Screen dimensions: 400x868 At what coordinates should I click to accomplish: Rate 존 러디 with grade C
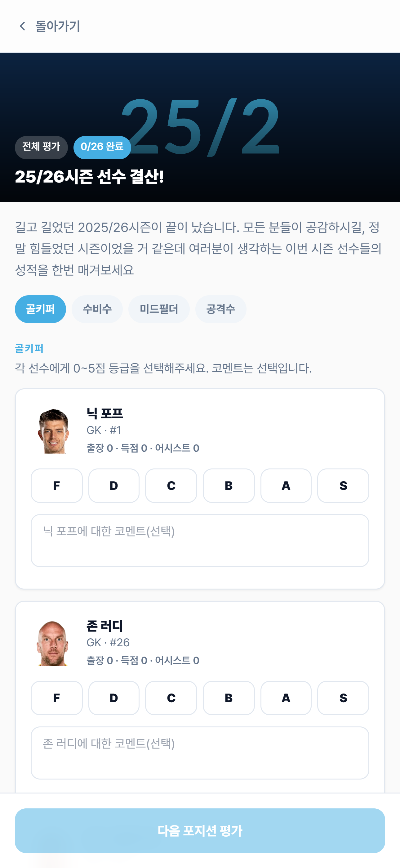[x=171, y=698]
